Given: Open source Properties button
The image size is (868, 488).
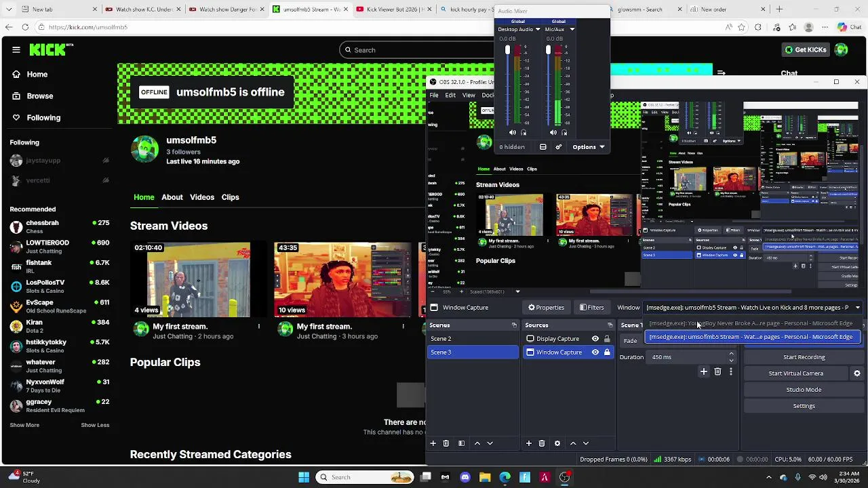Looking at the screenshot, I should coord(546,308).
